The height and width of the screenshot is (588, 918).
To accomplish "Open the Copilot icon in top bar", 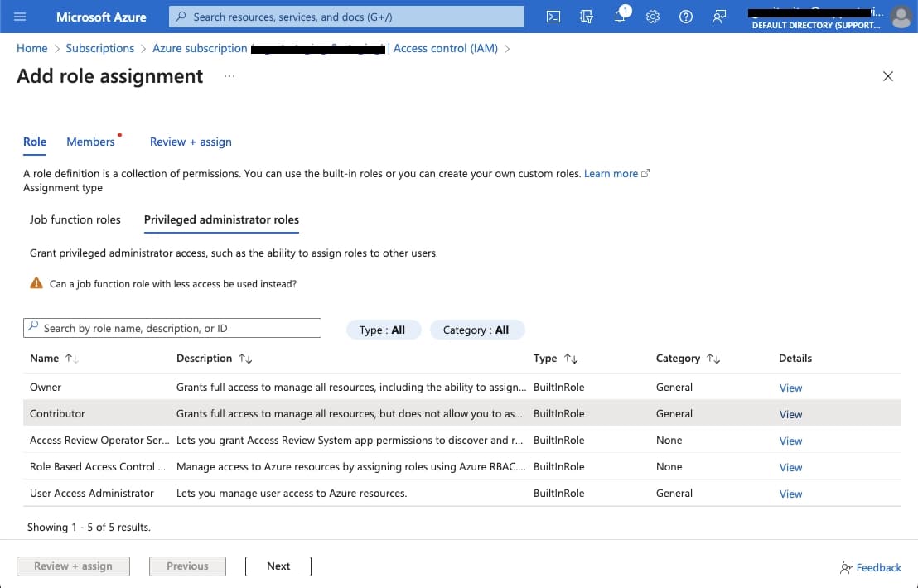I will point(586,17).
